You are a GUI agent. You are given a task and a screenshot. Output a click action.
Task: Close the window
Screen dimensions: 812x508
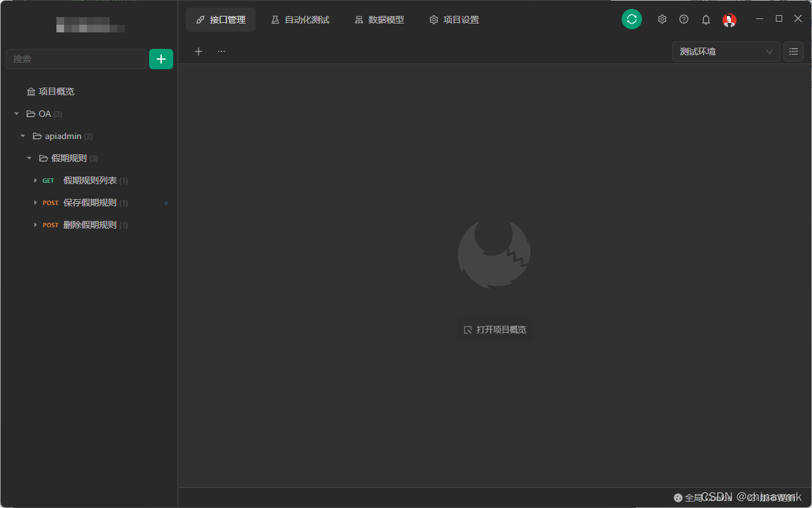798,19
